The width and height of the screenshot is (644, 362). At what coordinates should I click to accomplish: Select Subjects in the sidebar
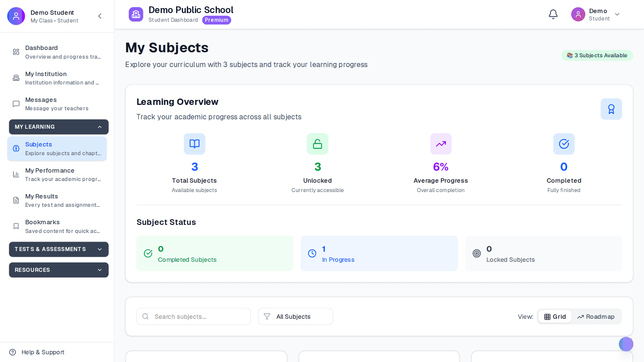click(57, 148)
